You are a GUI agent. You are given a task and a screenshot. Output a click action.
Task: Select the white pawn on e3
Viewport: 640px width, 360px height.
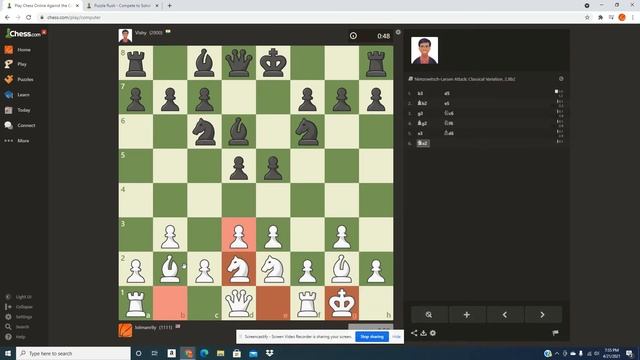(273, 235)
